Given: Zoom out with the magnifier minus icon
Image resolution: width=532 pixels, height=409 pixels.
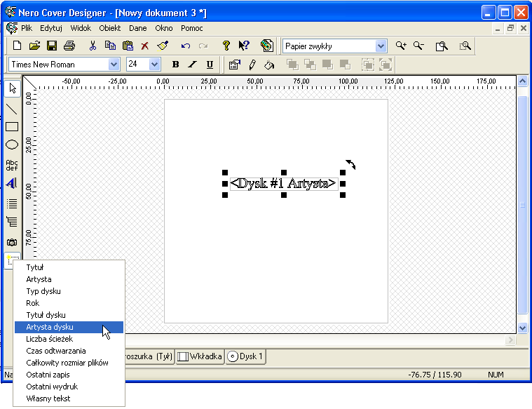Looking at the screenshot, I should (x=418, y=46).
